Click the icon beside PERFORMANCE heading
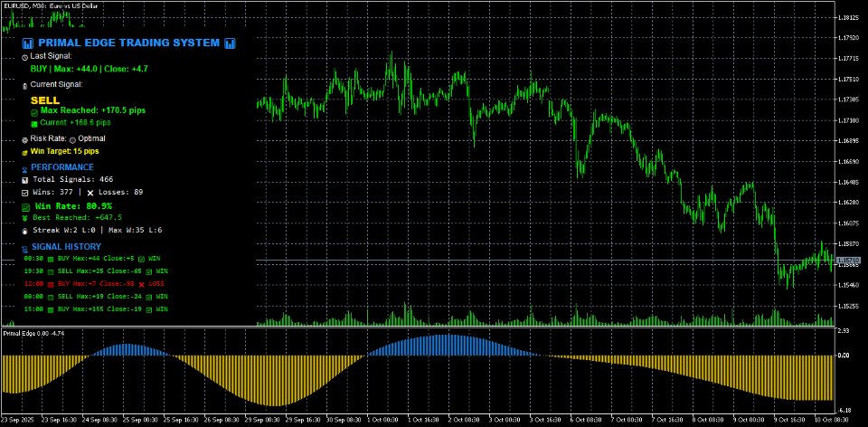 25,168
